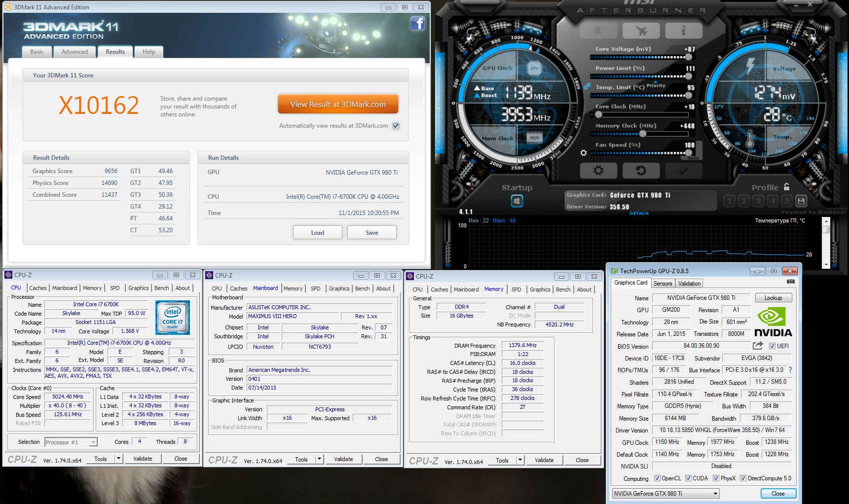Toggle the power-temp link chain icon
The width and height of the screenshot is (849, 504).
587,86
